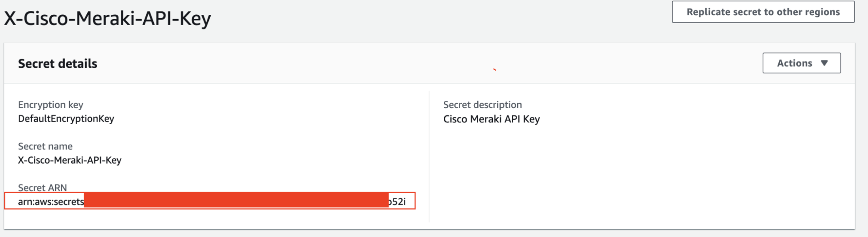Click the small red mark in header
Viewport: 868px width, 237px height.
click(495, 69)
